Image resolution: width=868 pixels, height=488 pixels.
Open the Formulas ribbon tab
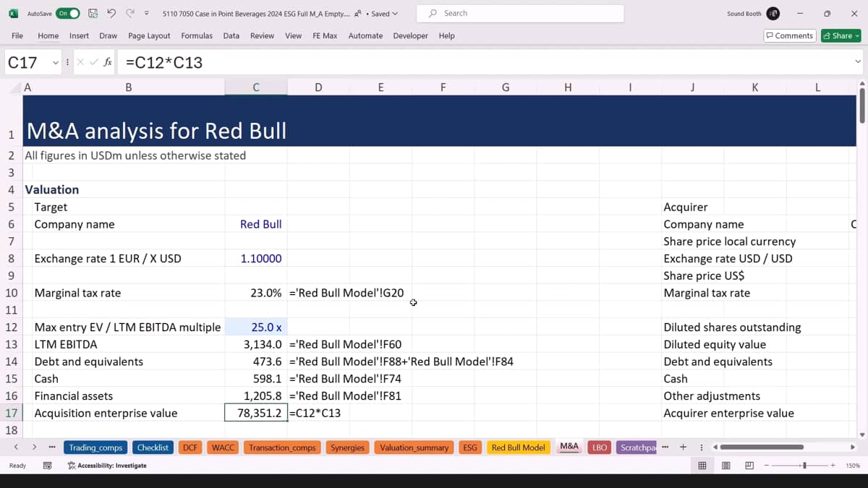click(x=197, y=35)
